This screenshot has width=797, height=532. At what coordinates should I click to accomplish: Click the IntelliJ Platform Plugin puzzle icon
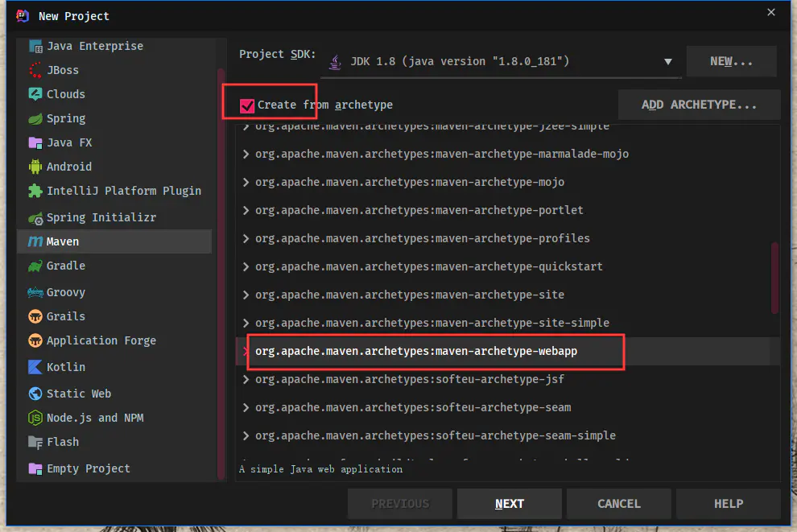35,191
